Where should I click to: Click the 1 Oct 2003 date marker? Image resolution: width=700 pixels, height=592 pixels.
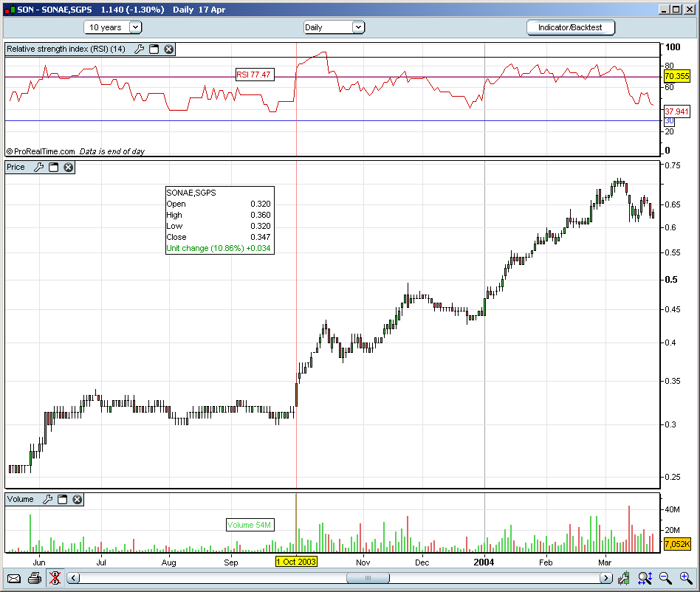296,562
